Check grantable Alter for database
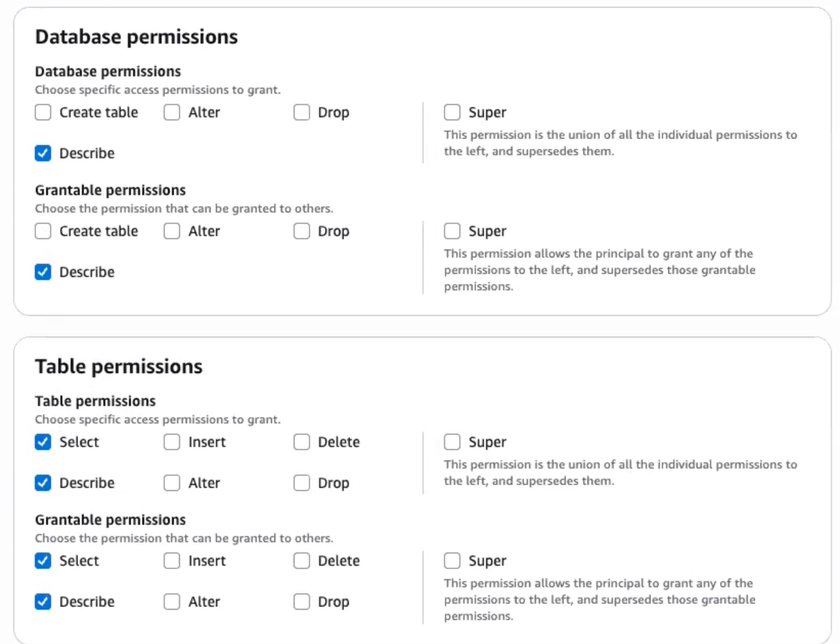This screenshot has width=840, height=644. [172, 231]
